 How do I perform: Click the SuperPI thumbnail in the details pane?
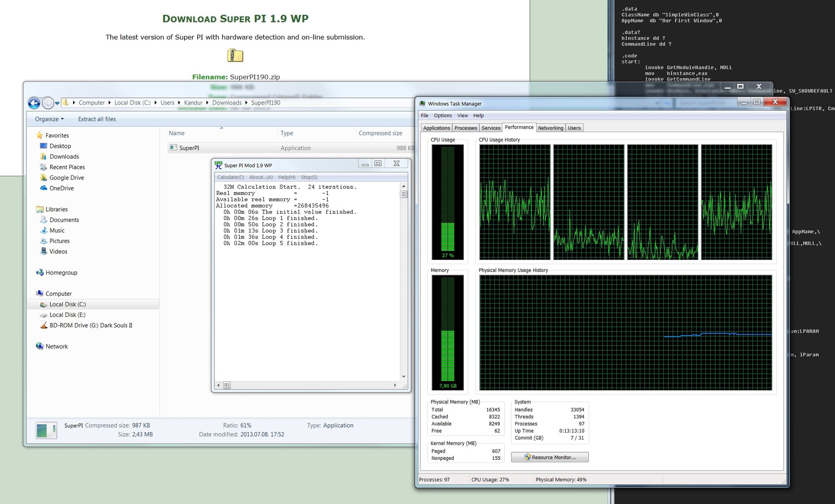46,431
